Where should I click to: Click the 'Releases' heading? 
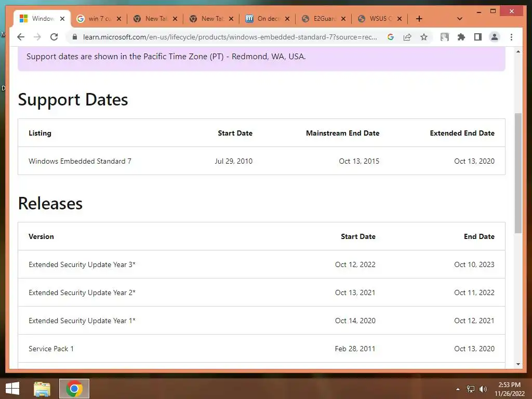click(50, 203)
